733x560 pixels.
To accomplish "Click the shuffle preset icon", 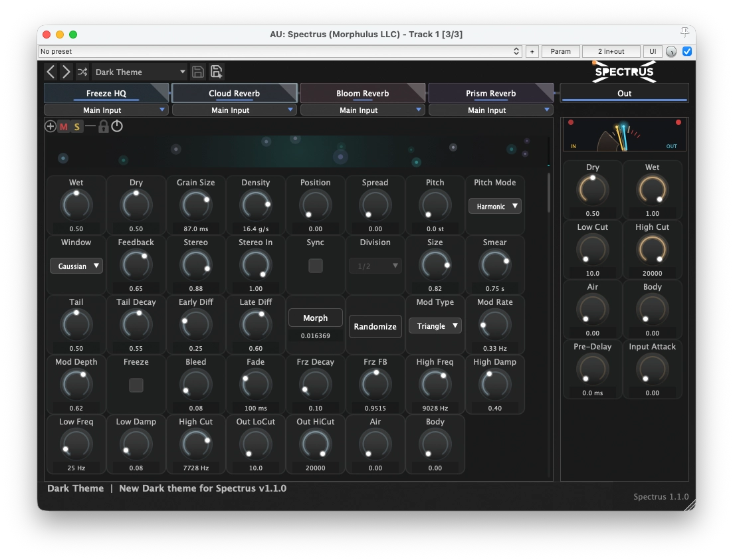I will 80,72.
